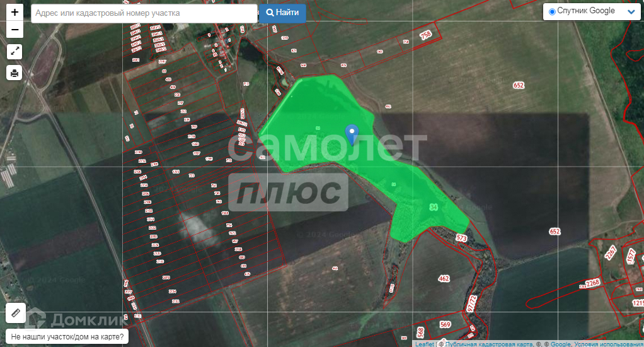This screenshot has width=644, height=347.
Task: Click parcel label 569
Action: 446,324
